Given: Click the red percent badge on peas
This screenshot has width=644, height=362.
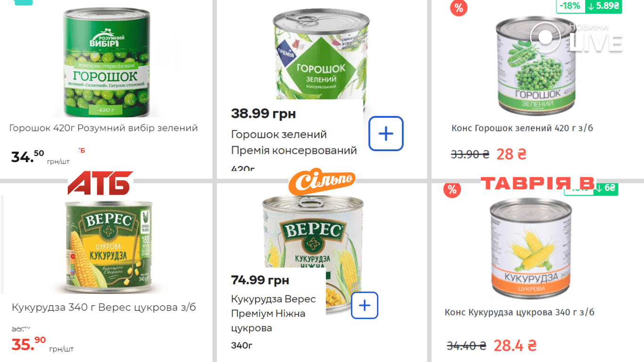Looking at the screenshot, I should click(458, 8).
